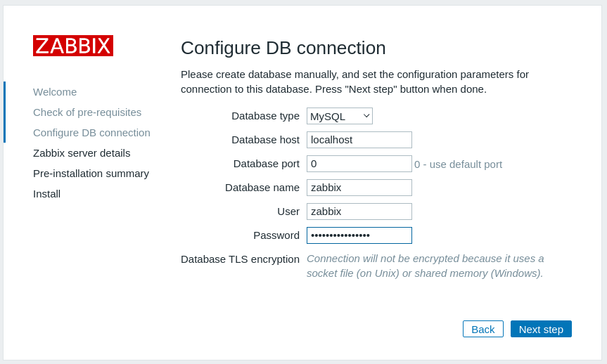Click the User label
The width and height of the screenshot is (607, 364).
pyautogui.click(x=288, y=212)
